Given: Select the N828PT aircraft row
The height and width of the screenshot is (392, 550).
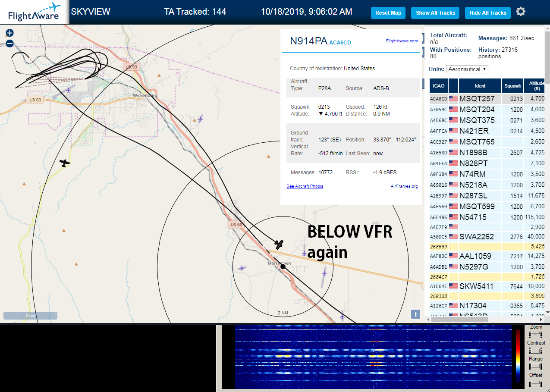Looking at the screenshot, I should 487,163.
